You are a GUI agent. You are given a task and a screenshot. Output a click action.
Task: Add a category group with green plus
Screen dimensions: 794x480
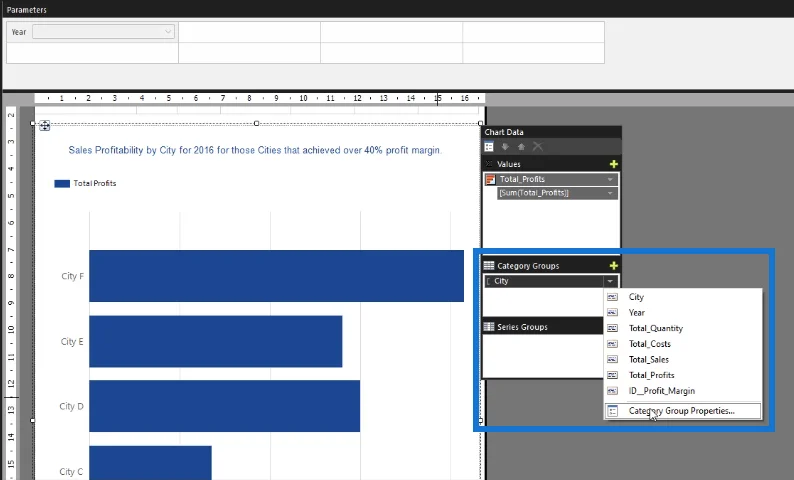point(614,266)
